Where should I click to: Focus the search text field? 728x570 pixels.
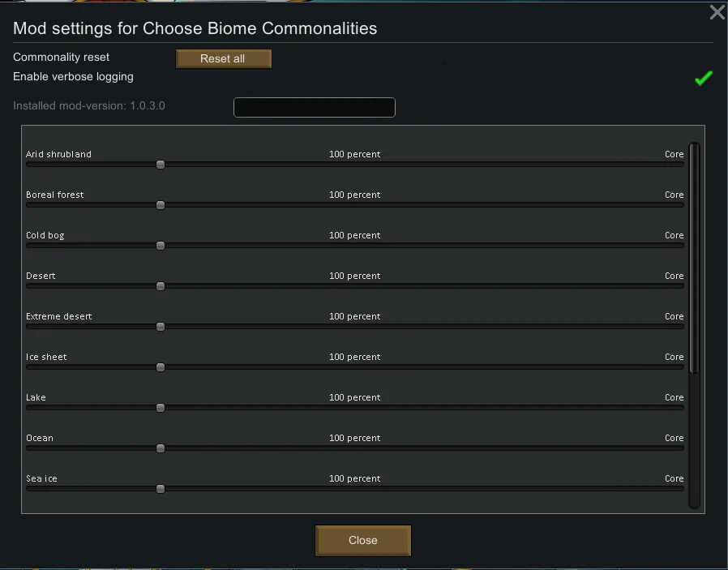pos(314,107)
